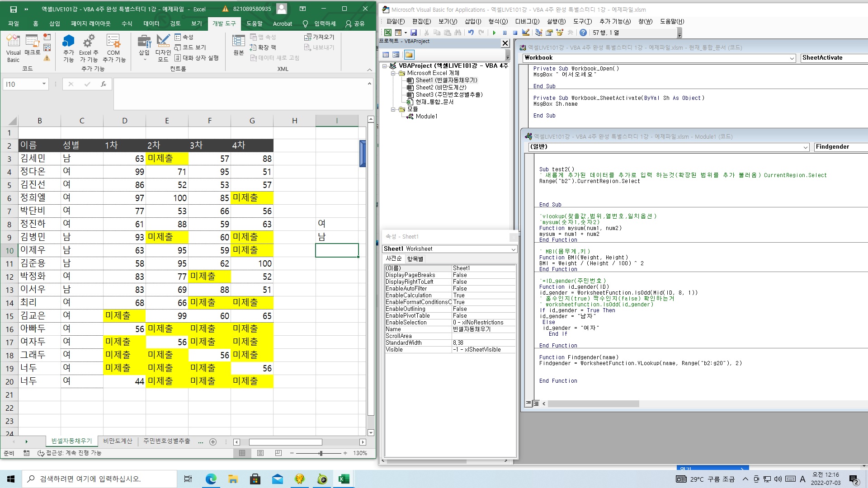Image resolution: width=868 pixels, height=488 pixels.
Task: Open the Object Browser icon
Action: point(560,33)
